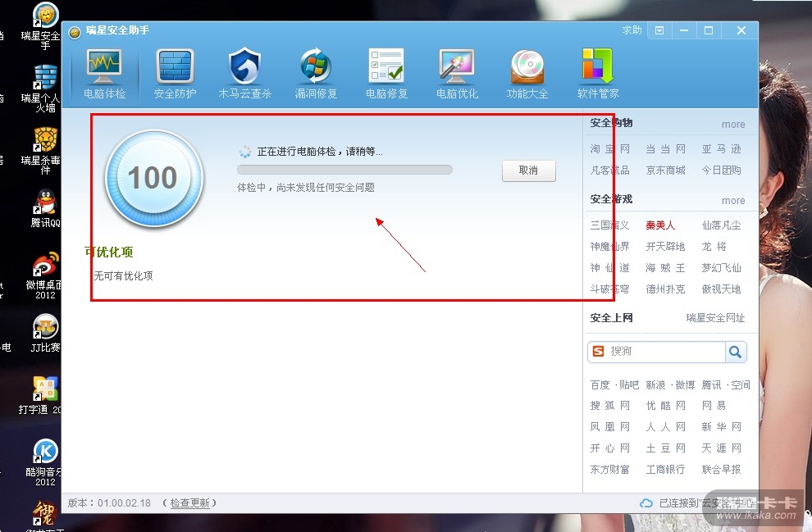This screenshot has width=812, height=532.
Task: Open the red 秦美人 game link
Action: coord(660,225)
